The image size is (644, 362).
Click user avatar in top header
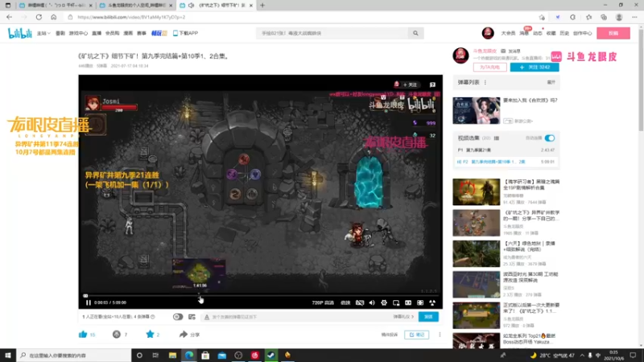[x=488, y=33]
